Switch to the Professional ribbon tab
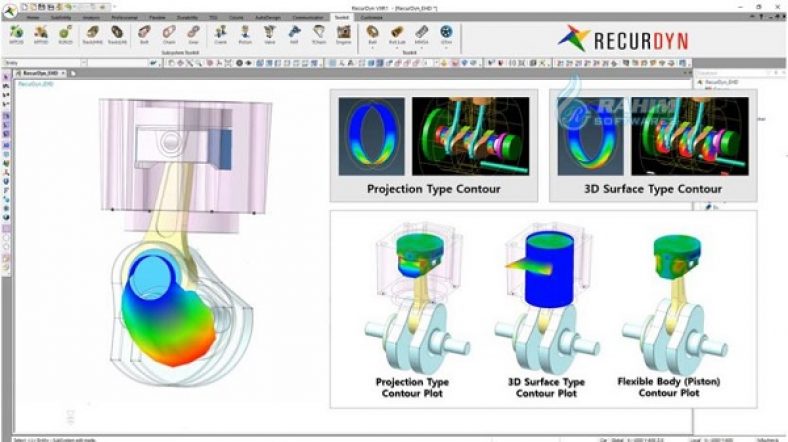The height and width of the screenshot is (442, 788). pyautogui.click(x=124, y=18)
